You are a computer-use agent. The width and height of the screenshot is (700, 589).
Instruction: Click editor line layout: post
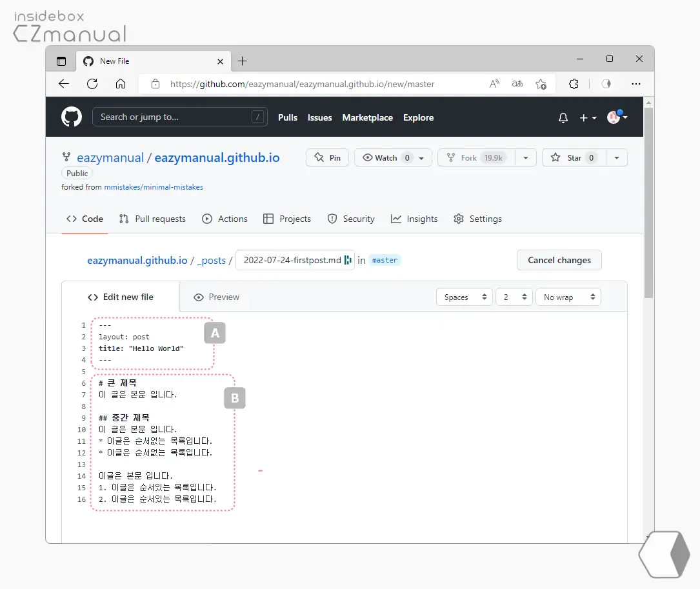pos(124,337)
